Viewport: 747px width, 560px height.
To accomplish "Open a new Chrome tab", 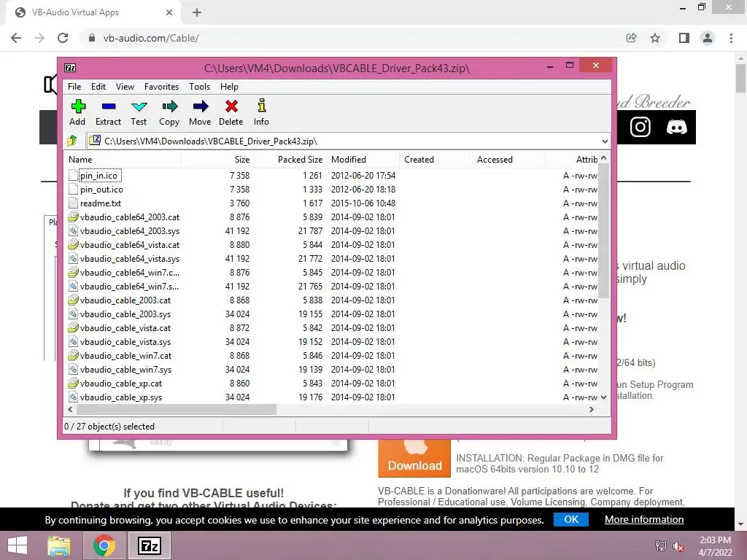I will 197,12.
